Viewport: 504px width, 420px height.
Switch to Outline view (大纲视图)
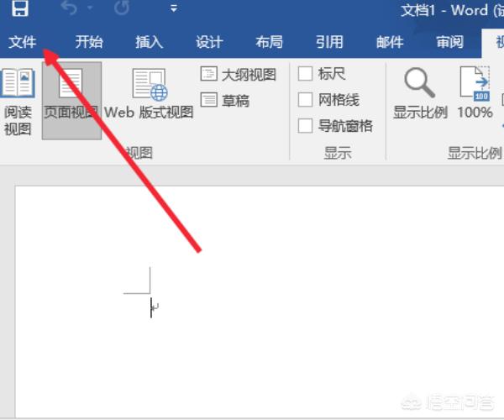[x=239, y=74]
